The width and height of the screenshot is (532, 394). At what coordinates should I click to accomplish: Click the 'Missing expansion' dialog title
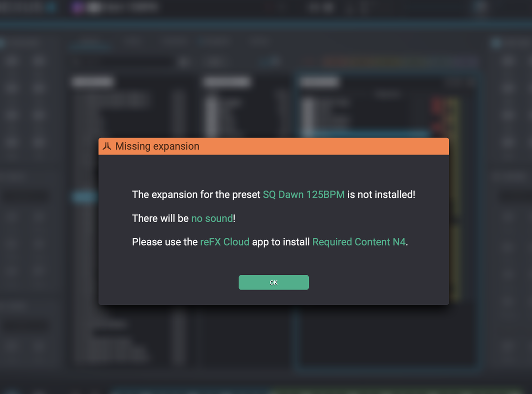[x=157, y=146]
